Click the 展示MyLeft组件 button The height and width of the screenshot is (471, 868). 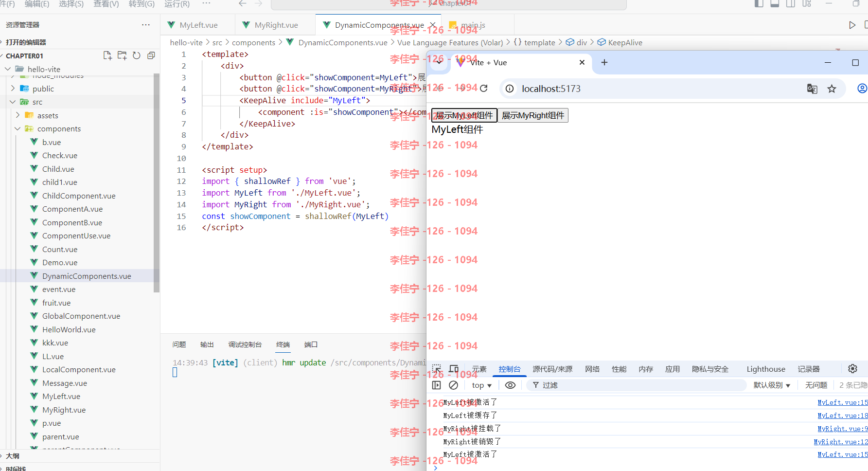(464, 115)
